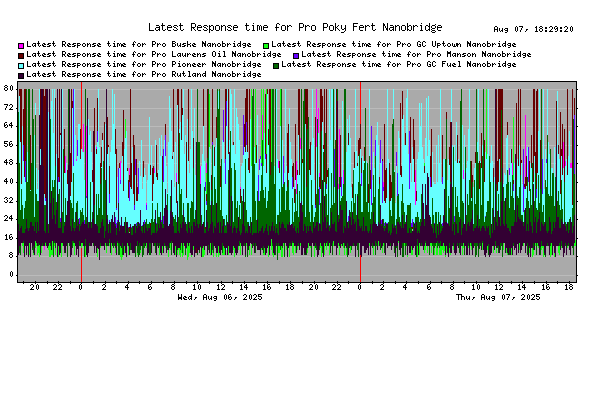Click the cyan Pioneer Nanobridge legend swatch
The image size is (616, 393).
point(21,66)
